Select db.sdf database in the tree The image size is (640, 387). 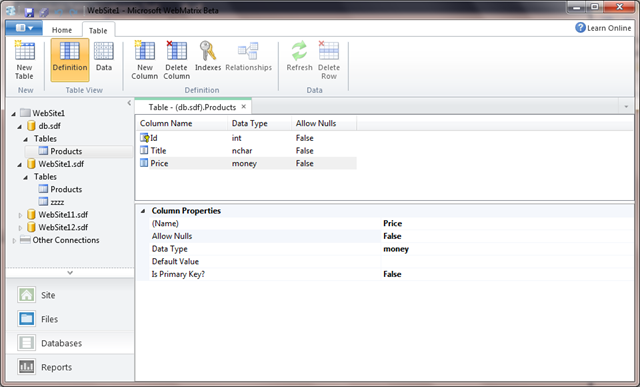pos(44,126)
